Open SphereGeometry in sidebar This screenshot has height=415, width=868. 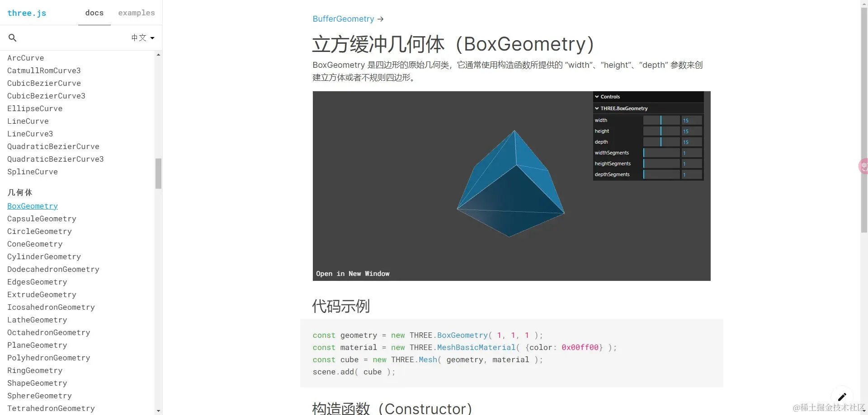(39, 396)
